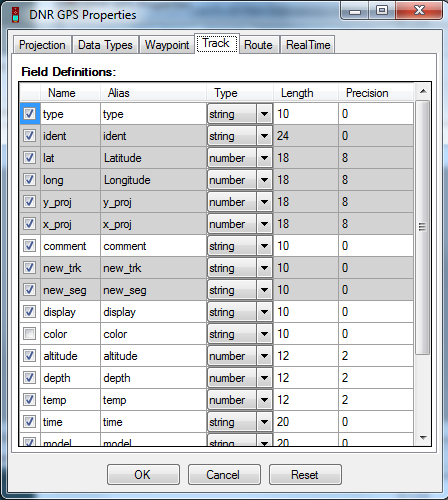Open the Type dropdown for temp

pos(264,400)
